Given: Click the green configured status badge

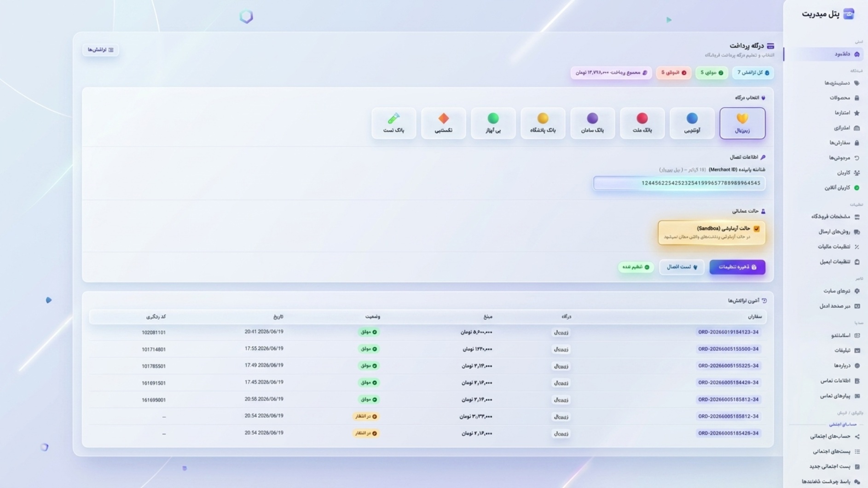Looking at the screenshot, I should pyautogui.click(x=636, y=267).
